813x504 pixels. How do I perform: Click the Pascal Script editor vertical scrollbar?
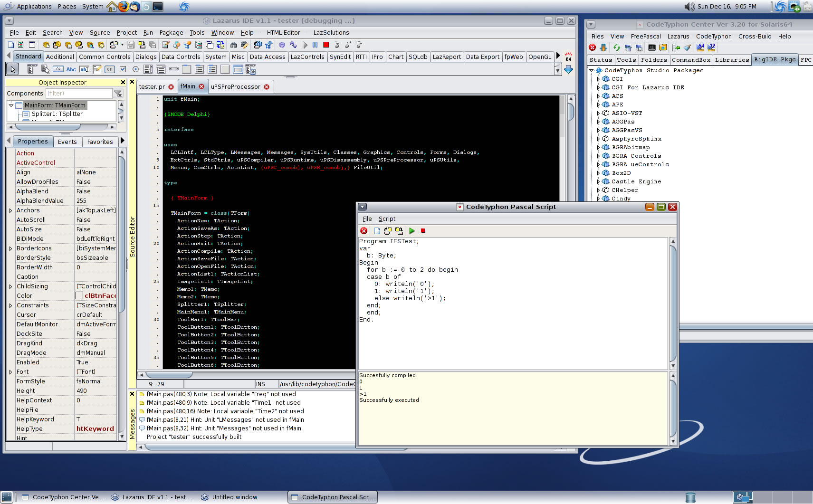[x=673, y=303]
